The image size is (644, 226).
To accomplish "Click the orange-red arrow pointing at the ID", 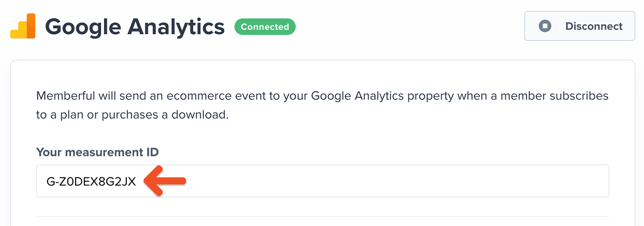I will tap(165, 181).
